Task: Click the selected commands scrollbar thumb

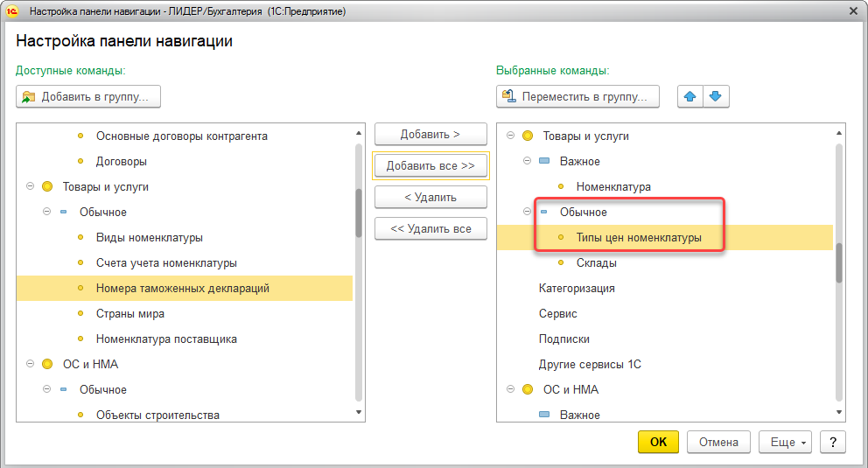Action: (x=839, y=263)
